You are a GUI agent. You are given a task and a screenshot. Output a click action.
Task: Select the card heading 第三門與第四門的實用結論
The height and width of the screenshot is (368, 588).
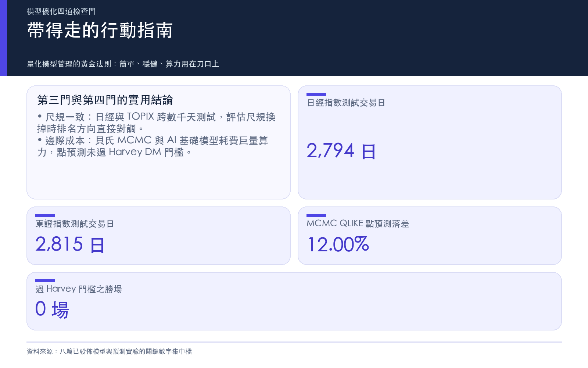click(x=105, y=100)
